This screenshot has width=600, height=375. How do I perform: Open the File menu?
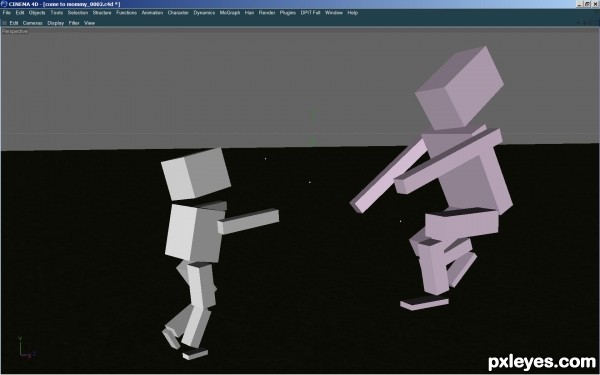(7, 13)
